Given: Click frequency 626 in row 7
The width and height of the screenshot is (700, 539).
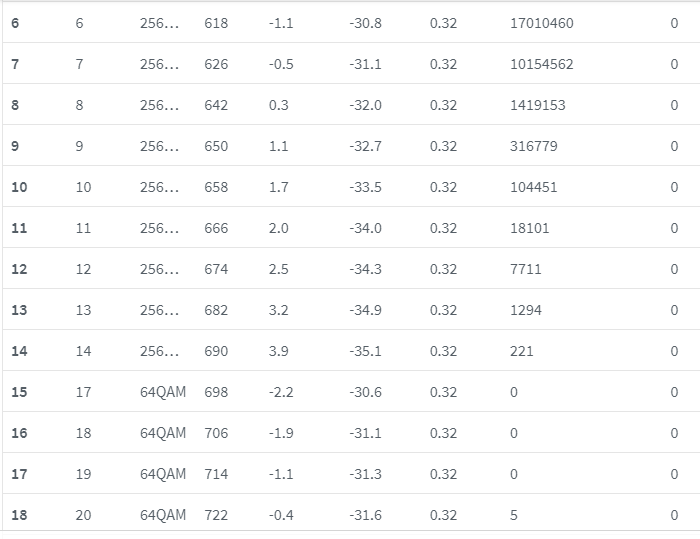Looking at the screenshot, I should [x=216, y=64].
